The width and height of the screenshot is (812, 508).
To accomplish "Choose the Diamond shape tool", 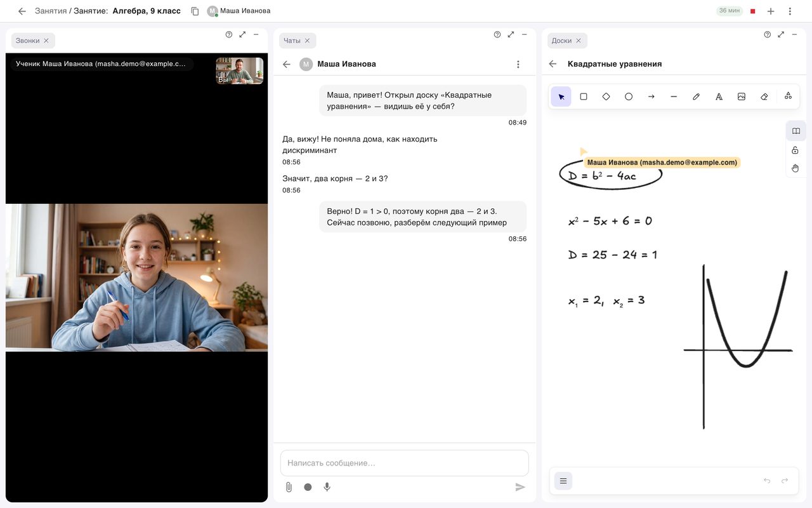I will point(606,97).
